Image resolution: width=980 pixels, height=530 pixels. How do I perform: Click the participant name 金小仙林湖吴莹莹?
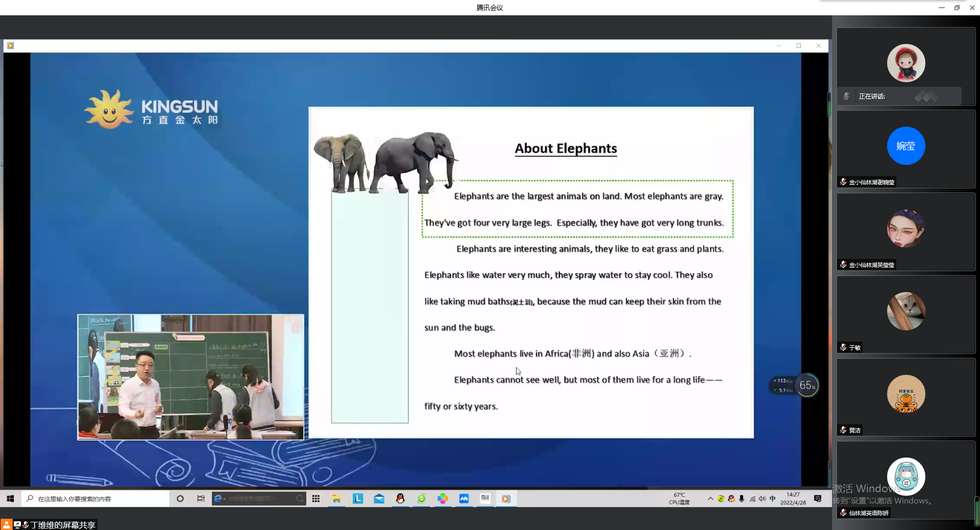871,265
